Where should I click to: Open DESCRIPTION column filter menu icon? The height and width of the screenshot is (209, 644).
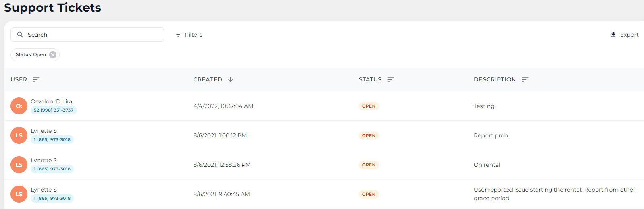click(525, 79)
